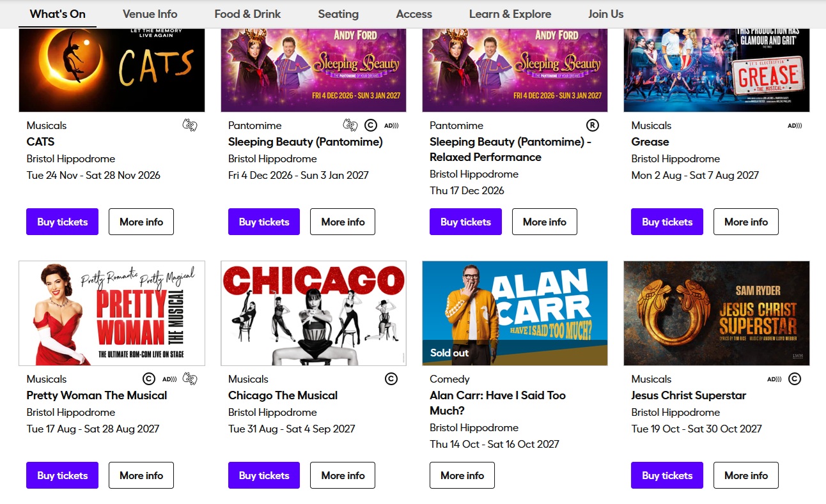Click the sign language icon on the Pretty Woman listing

[190, 379]
